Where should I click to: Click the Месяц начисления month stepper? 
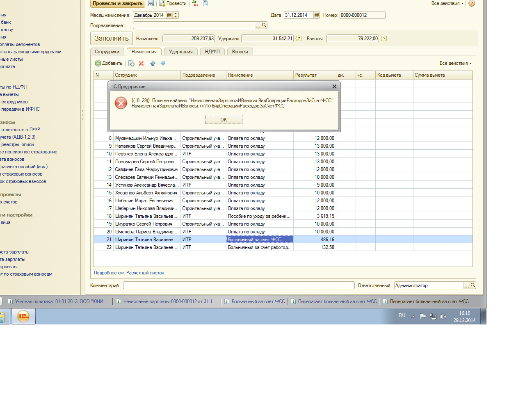pyautogui.click(x=176, y=15)
